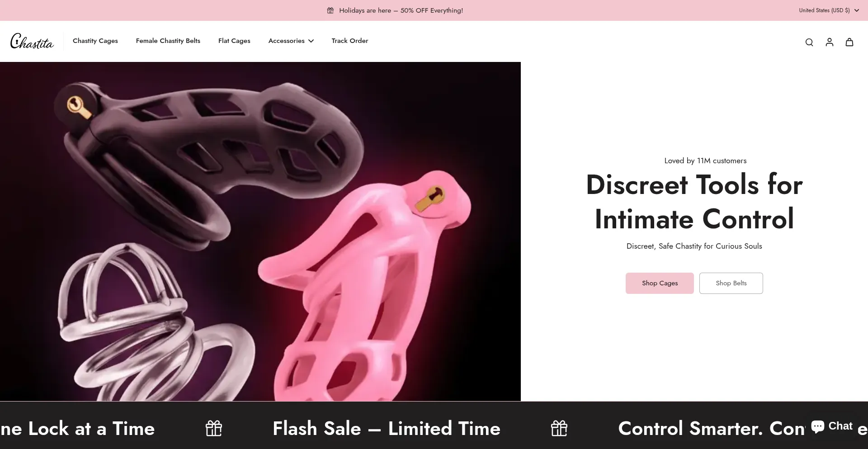Screen dimensions: 868x449
Task: Click the Chastita logo
Action: point(32,41)
